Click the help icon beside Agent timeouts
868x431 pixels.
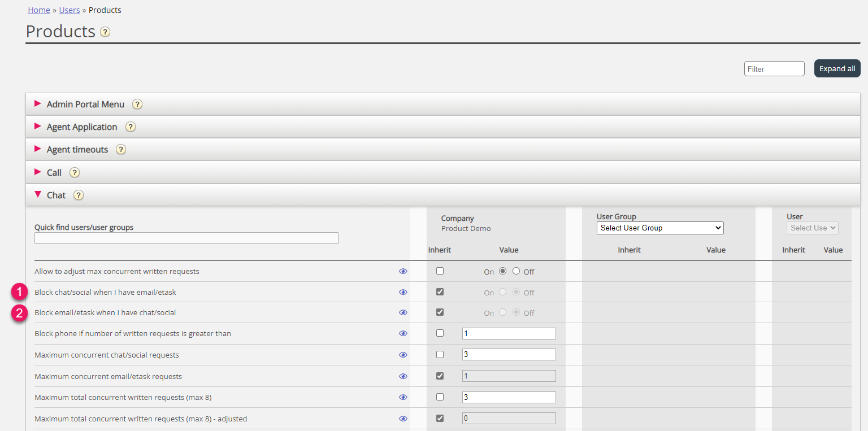(x=121, y=150)
